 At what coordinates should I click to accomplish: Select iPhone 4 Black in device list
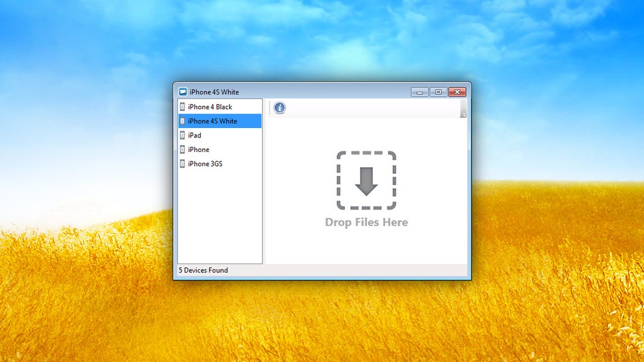click(x=220, y=107)
